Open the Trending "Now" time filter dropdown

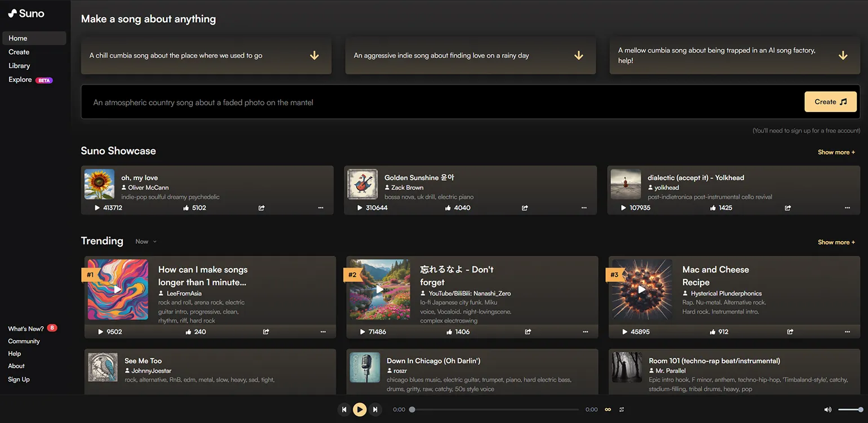[146, 242]
